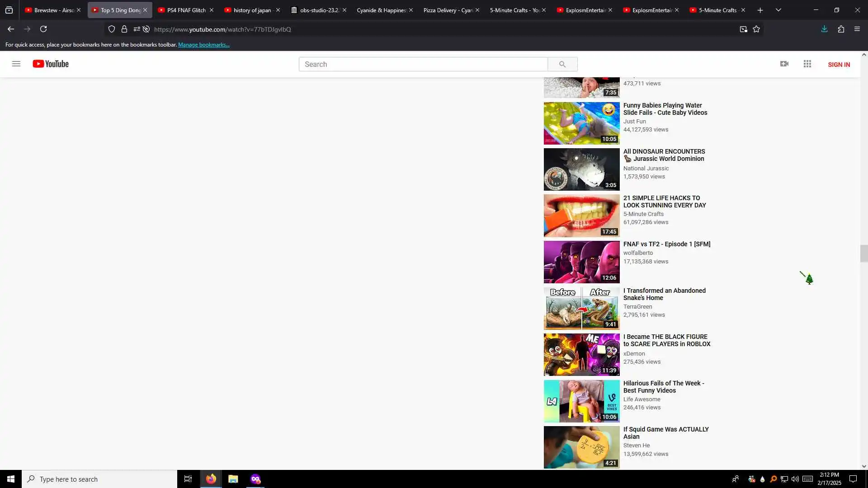Open YouTube hamburger guide menu

tap(16, 64)
